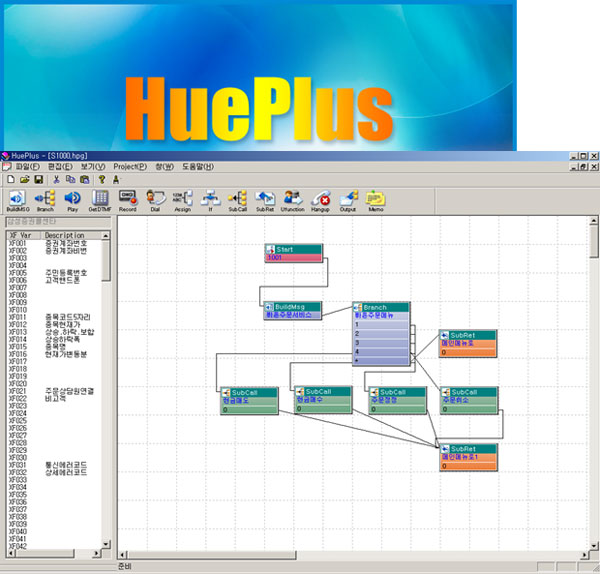Select variable row XF016
600x574 pixels.
click(x=54, y=354)
